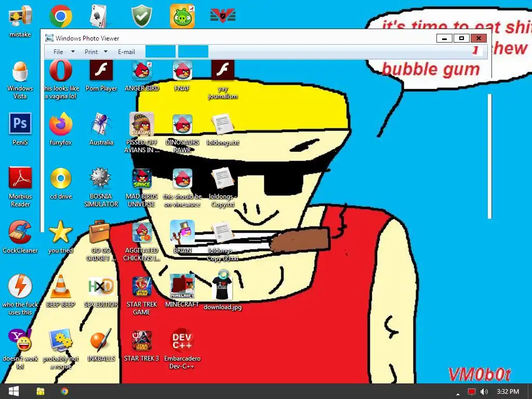Click the 3:32 PM taskbar clock
The width and height of the screenshot is (532, 399).
coord(508,392)
